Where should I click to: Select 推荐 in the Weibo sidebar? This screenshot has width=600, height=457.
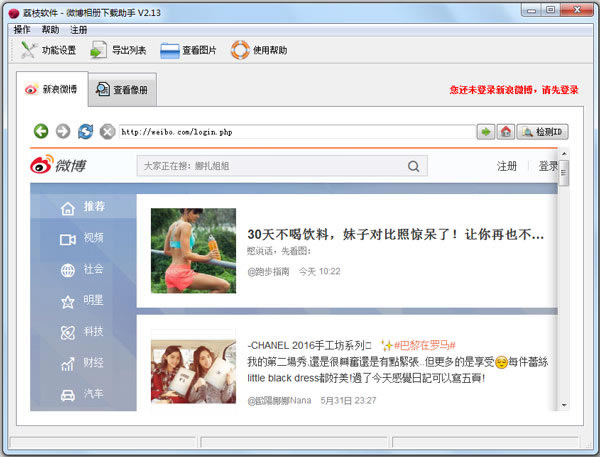(83, 207)
